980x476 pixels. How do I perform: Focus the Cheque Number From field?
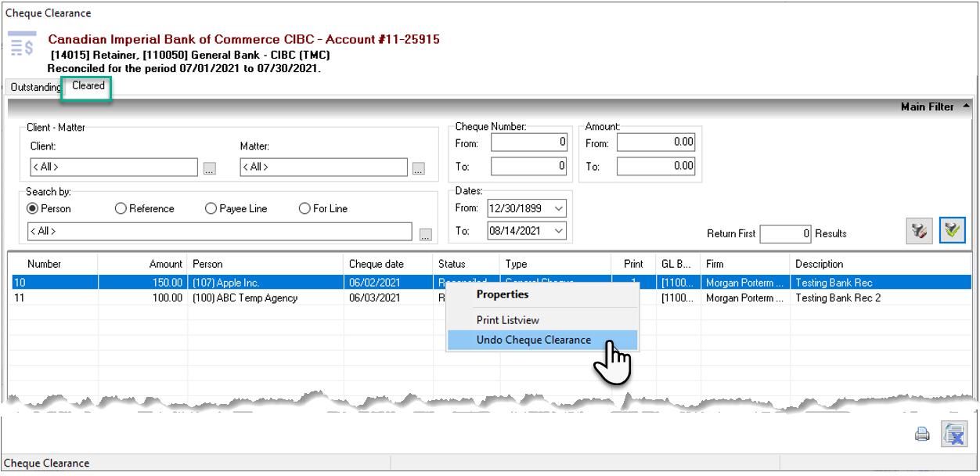[529, 142]
